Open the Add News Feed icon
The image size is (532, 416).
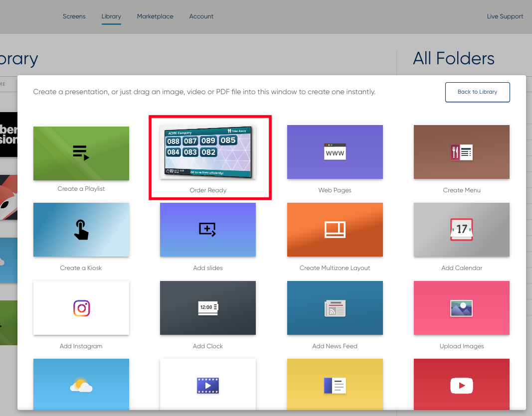coord(335,308)
